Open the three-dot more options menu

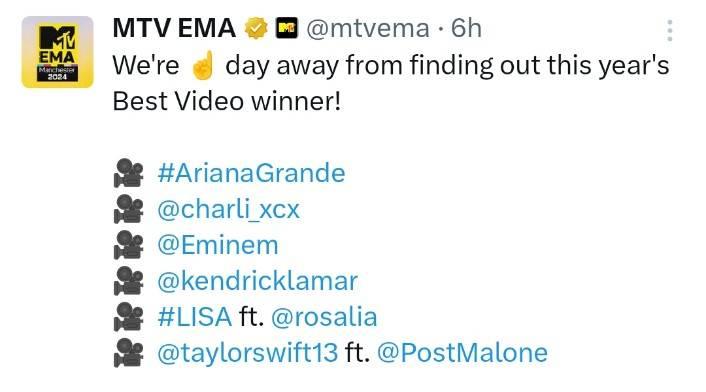coord(670,31)
